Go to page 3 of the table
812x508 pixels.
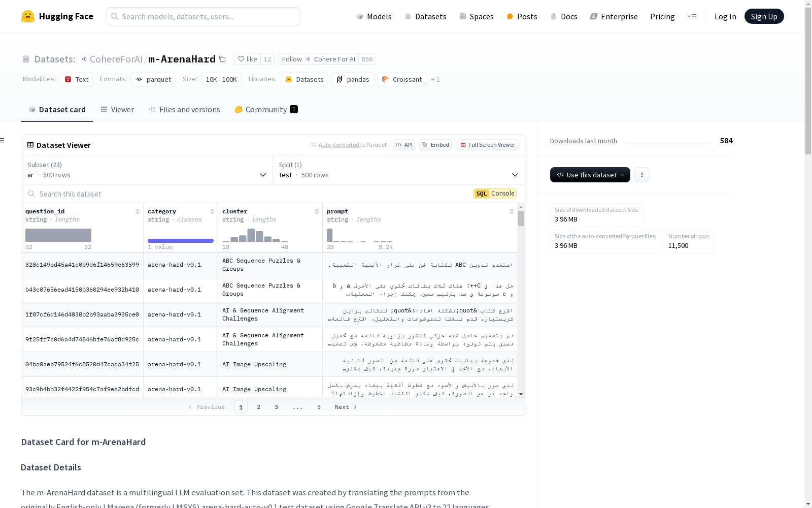(276, 407)
